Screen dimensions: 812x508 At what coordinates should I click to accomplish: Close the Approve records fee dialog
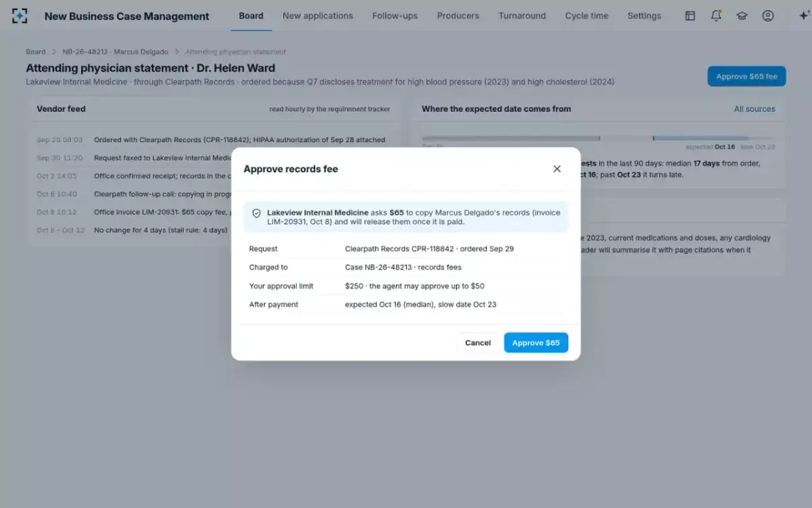click(557, 169)
